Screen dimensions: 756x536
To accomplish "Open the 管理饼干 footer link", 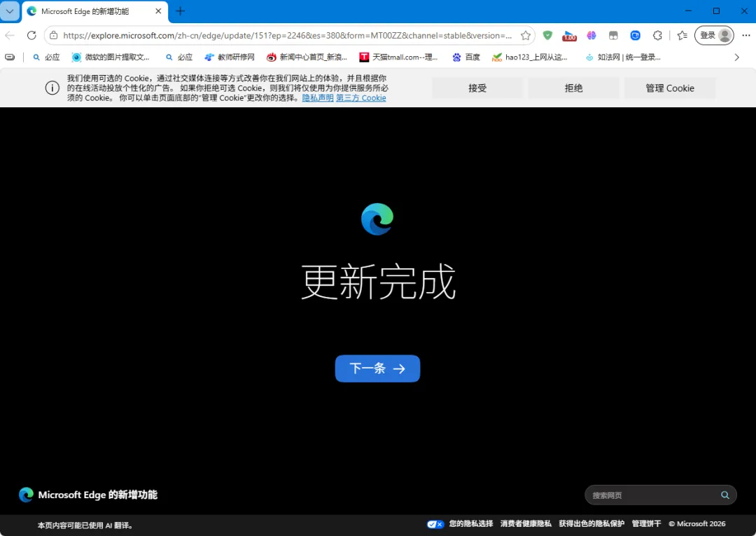I will [x=647, y=523].
